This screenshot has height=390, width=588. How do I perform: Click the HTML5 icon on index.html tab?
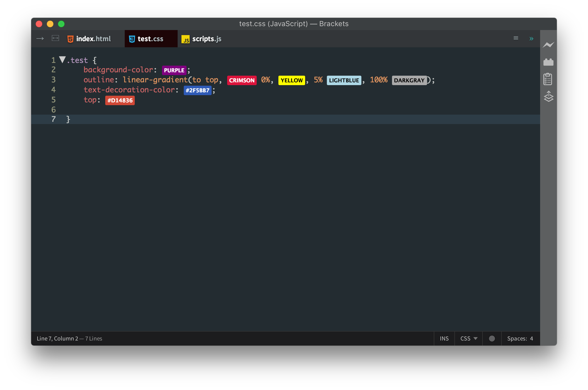[x=70, y=39]
